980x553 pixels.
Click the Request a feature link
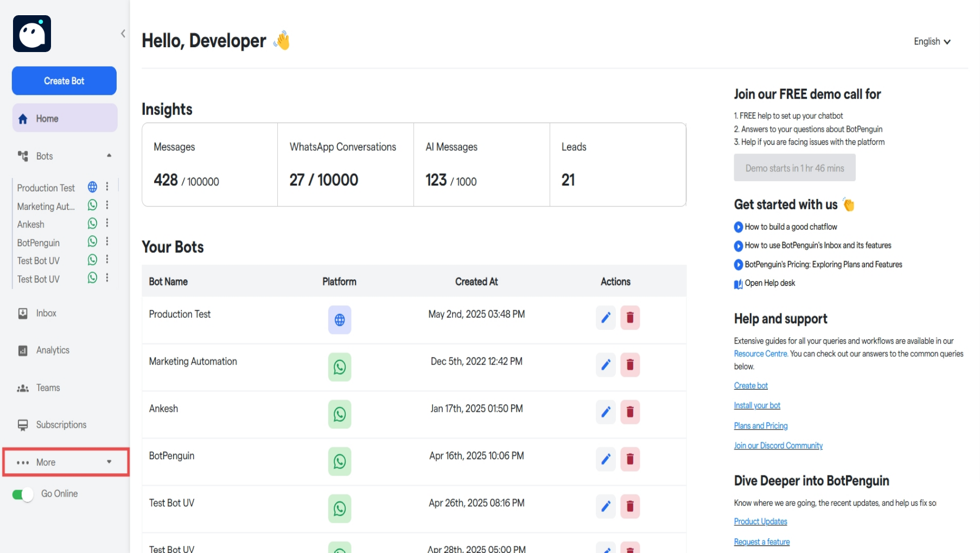[x=762, y=542]
